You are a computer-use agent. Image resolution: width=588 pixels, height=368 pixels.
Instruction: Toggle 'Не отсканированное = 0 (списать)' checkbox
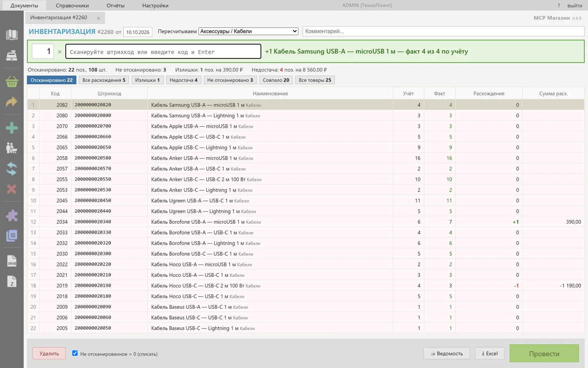tap(75, 353)
